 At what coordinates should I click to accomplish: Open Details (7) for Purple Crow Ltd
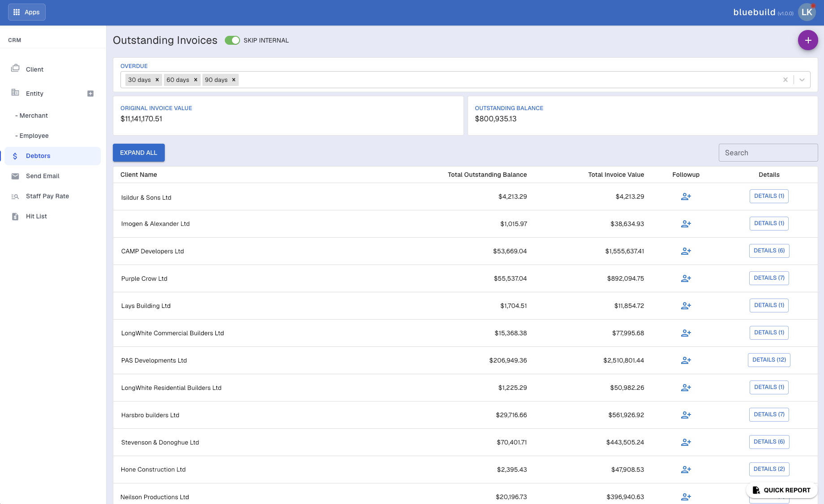click(x=769, y=278)
